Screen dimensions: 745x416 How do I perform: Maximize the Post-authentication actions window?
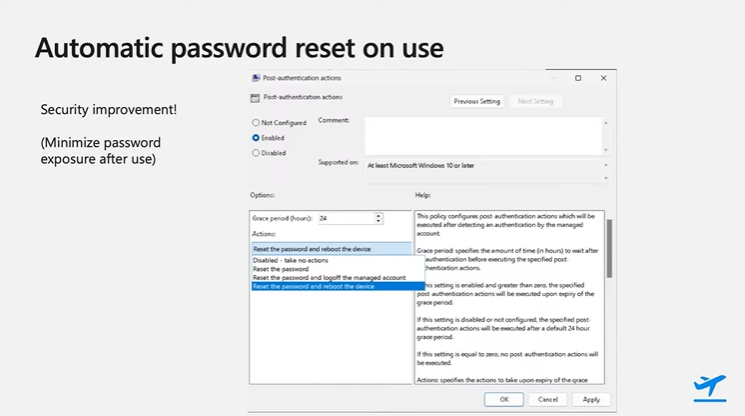pos(578,78)
